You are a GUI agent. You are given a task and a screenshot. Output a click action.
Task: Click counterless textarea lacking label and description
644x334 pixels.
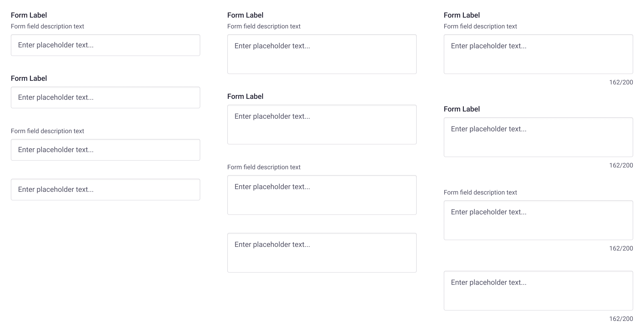point(322,253)
